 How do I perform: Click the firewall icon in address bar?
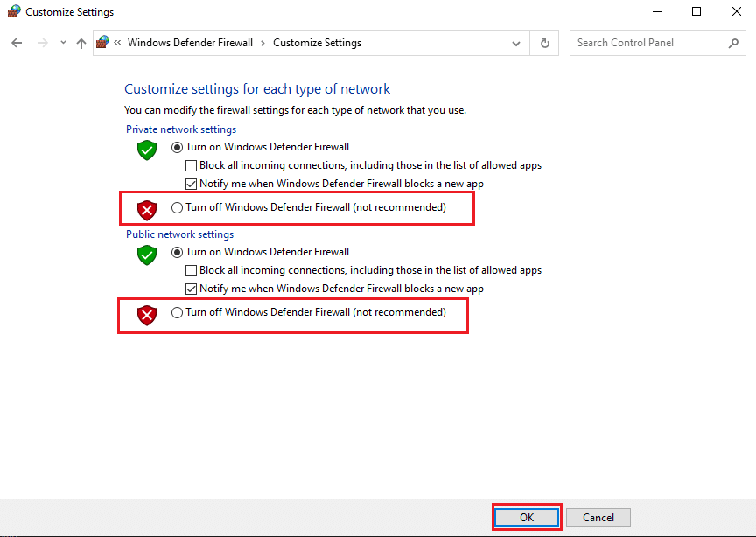(x=103, y=43)
